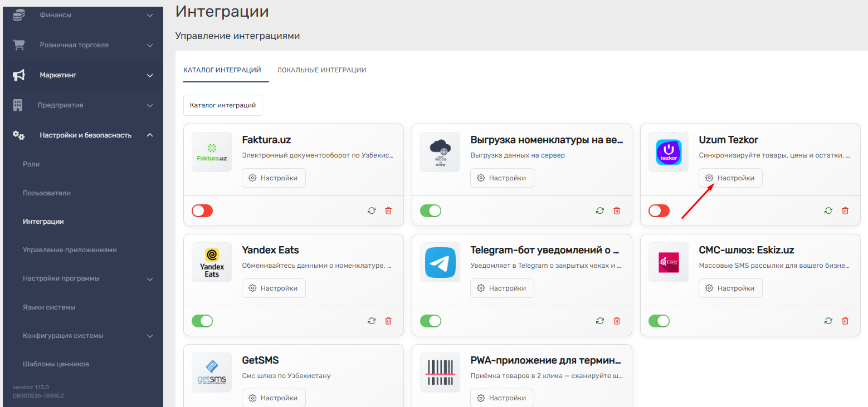Image resolution: width=868 pixels, height=407 pixels.
Task: Disable the Yandex Eats integration toggle
Action: pyautogui.click(x=202, y=321)
